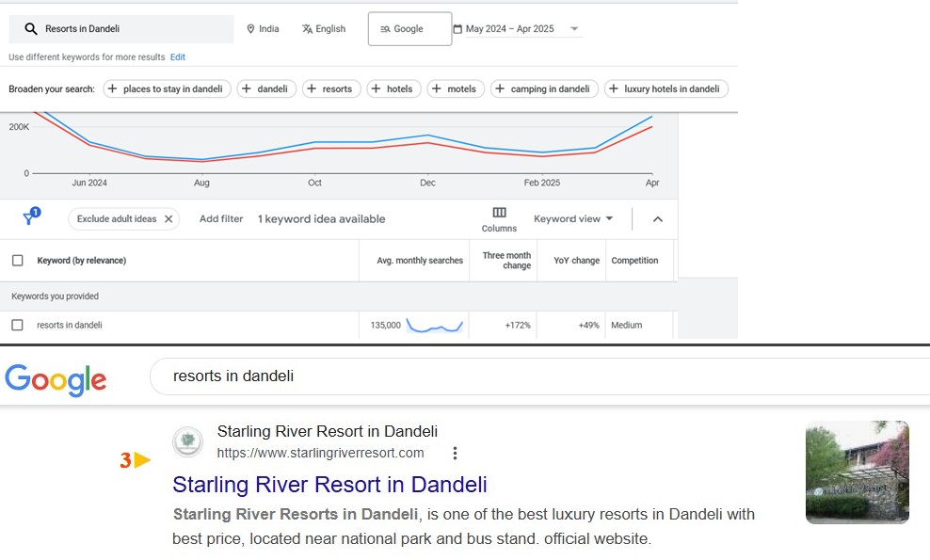Open the Google search networks selector
The image size is (930, 560).
pos(409,29)
